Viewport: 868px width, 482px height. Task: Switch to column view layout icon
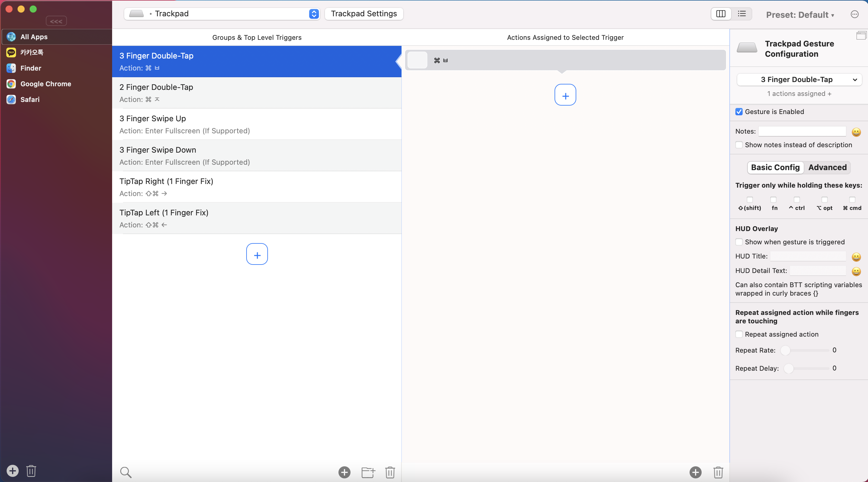[x=721, y=14]
